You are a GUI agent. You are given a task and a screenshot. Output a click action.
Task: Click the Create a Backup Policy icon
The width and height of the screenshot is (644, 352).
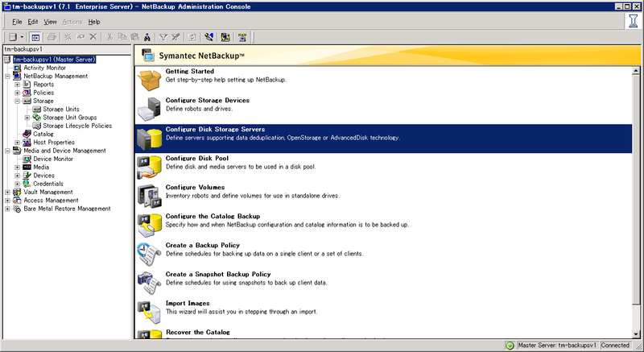(149, 254)
